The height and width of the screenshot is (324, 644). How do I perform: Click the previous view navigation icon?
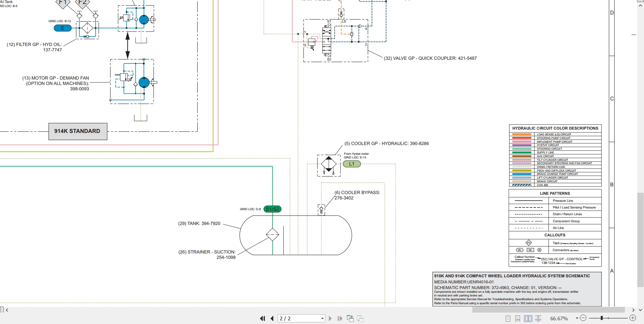coord(350,318)
